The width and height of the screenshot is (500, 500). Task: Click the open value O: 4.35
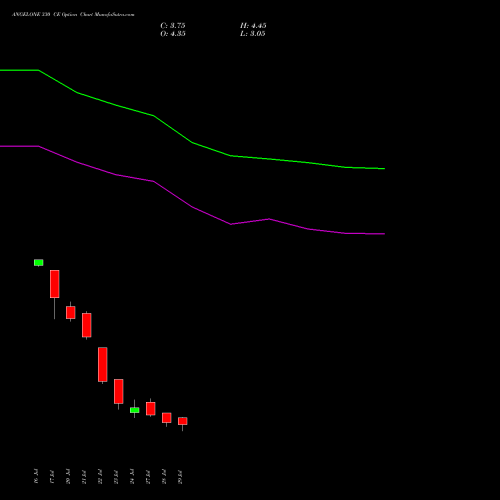tap(173, 34)
